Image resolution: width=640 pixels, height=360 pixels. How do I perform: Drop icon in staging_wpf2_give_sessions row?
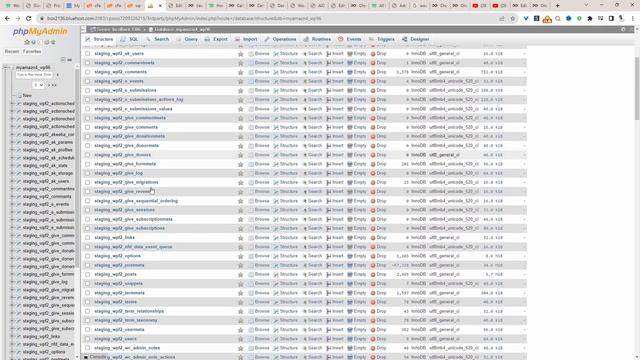(x=373, y=210)
